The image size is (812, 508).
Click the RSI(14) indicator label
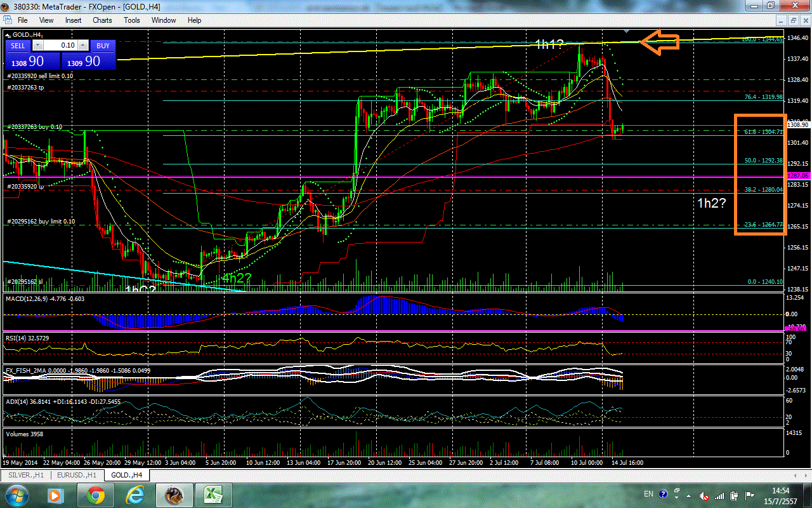[x=27, y=338]
